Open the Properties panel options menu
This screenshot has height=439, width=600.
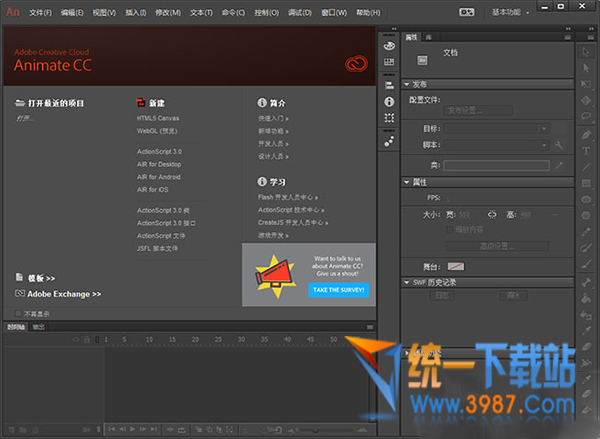tap(568, 37)
